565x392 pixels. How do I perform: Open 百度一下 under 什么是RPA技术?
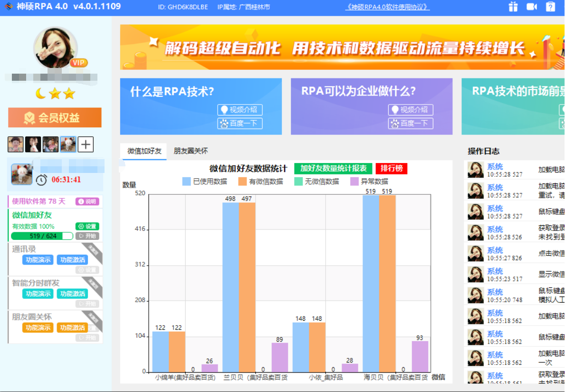point(240,124)
